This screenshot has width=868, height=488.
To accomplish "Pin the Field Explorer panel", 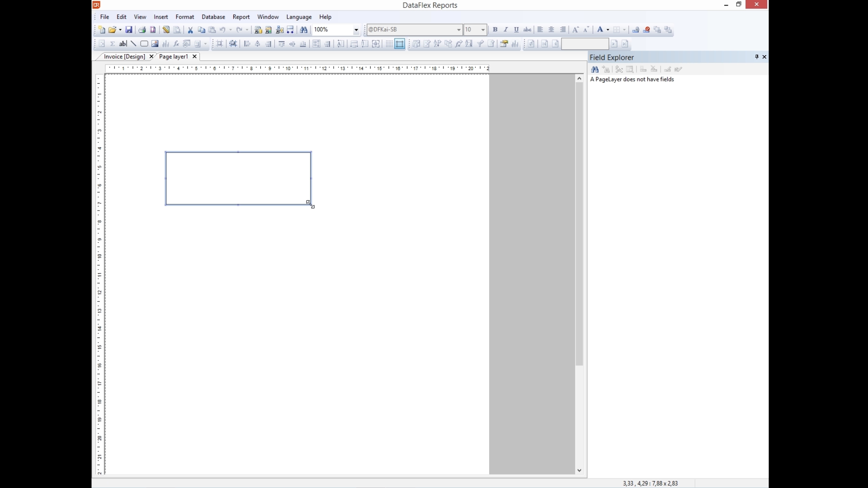I will coord(757,57).
